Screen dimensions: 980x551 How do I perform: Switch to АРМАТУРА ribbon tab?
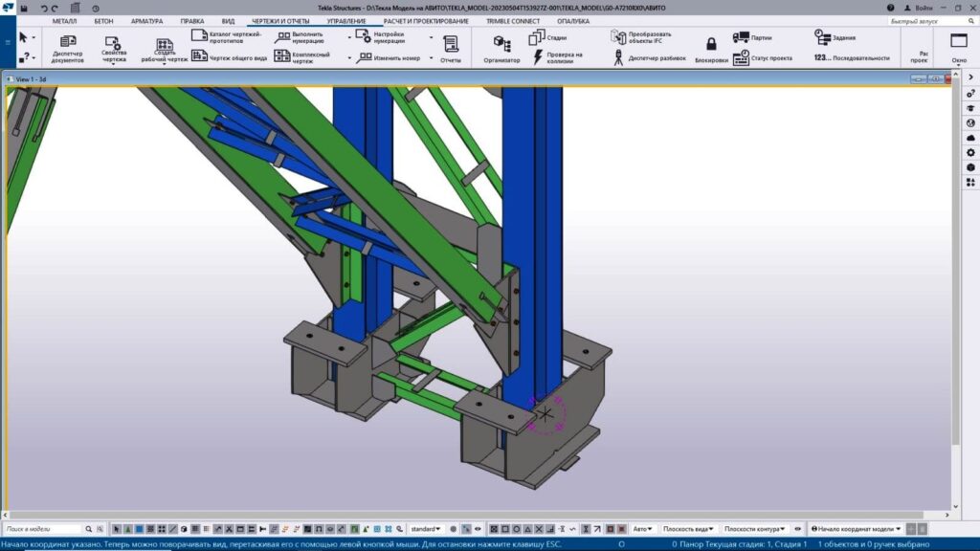[146, 21]
